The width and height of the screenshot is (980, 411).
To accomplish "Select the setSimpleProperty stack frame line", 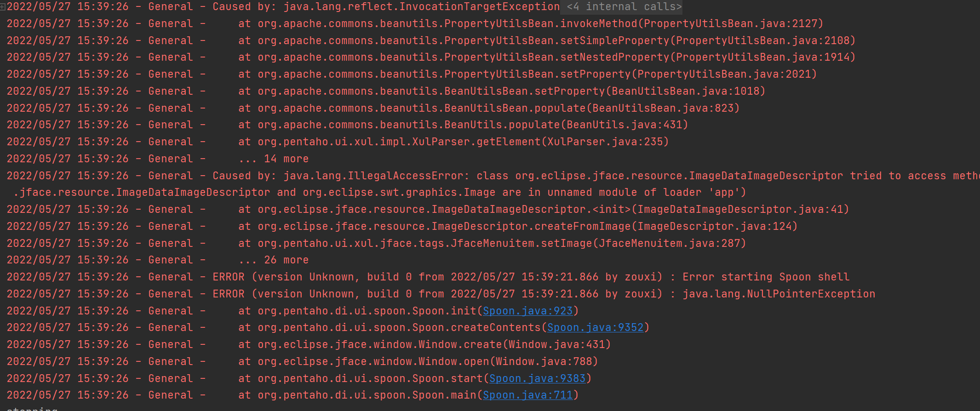I will [556, 40].
